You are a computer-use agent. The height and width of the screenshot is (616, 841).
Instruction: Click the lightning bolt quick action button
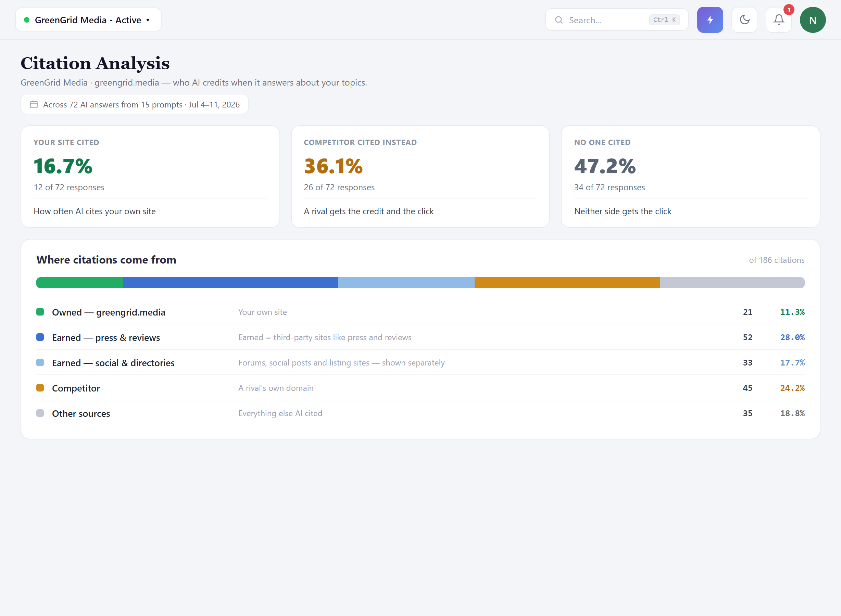pos(710,20)
